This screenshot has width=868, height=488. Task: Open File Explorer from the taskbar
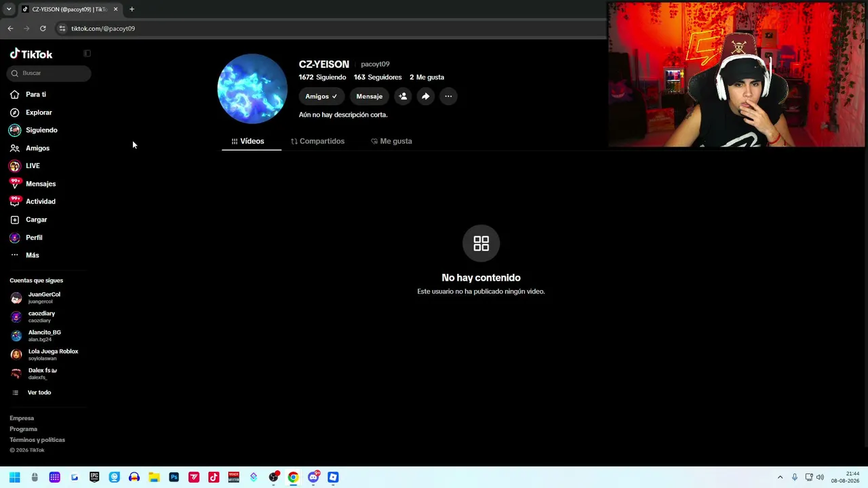[x=154, y=477]
